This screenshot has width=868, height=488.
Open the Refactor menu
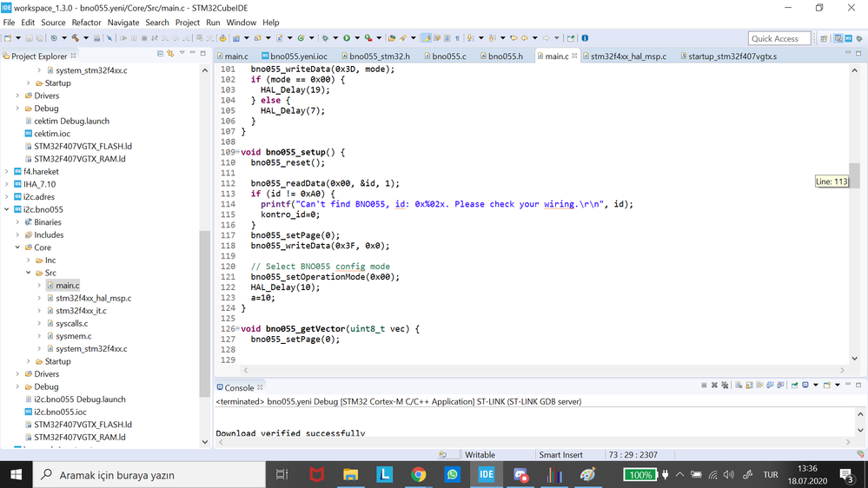[x=86, y=23]
